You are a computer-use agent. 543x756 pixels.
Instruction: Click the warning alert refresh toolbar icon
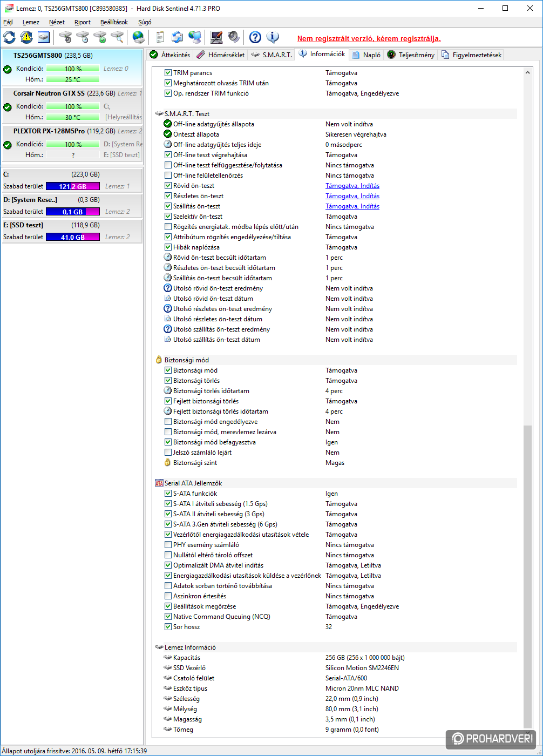[x=26, y=37]
